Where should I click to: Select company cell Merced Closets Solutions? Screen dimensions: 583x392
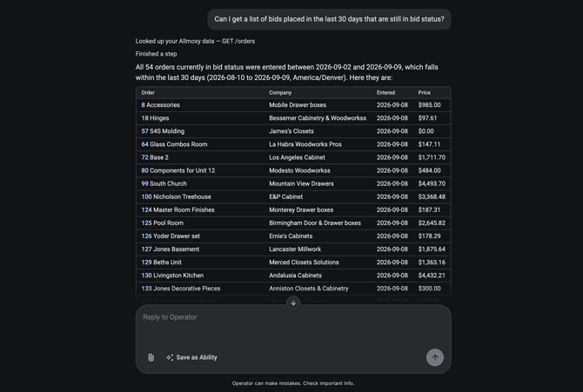[x=305, y=262]
